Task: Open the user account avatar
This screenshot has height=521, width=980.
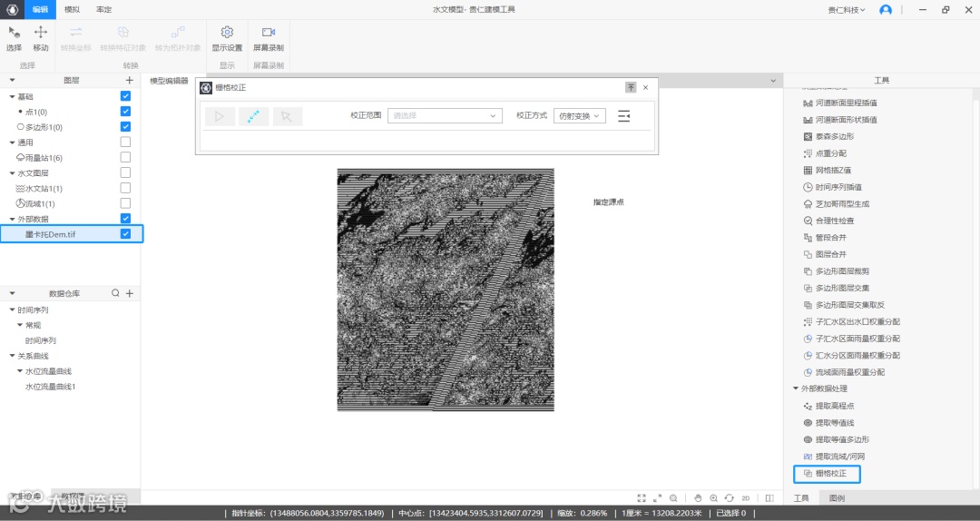Action: click(x=886, y=10)
